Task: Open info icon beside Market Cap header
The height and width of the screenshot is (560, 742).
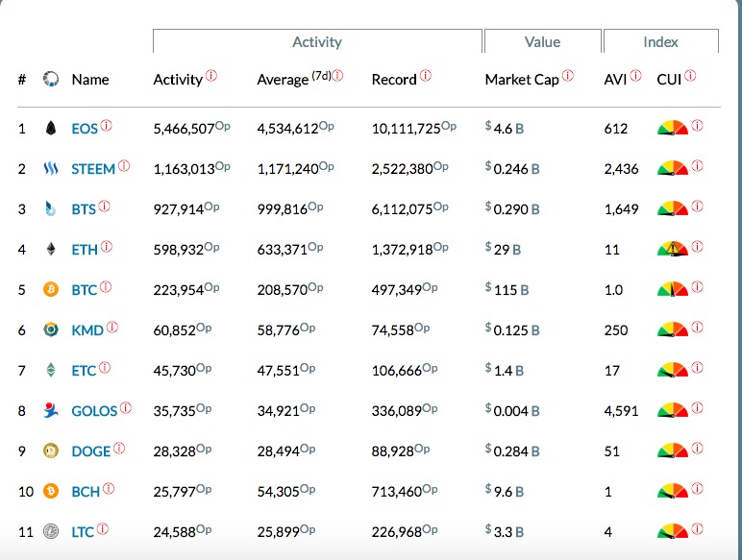Action: (x=568, y=76)
